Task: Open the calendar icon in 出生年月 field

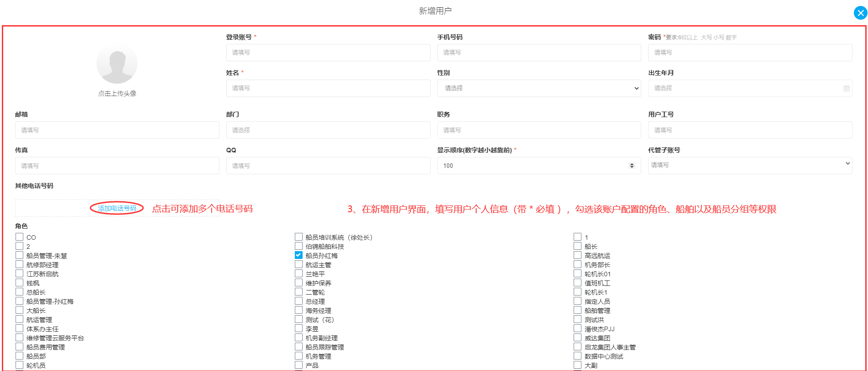Action: [847, 88]
